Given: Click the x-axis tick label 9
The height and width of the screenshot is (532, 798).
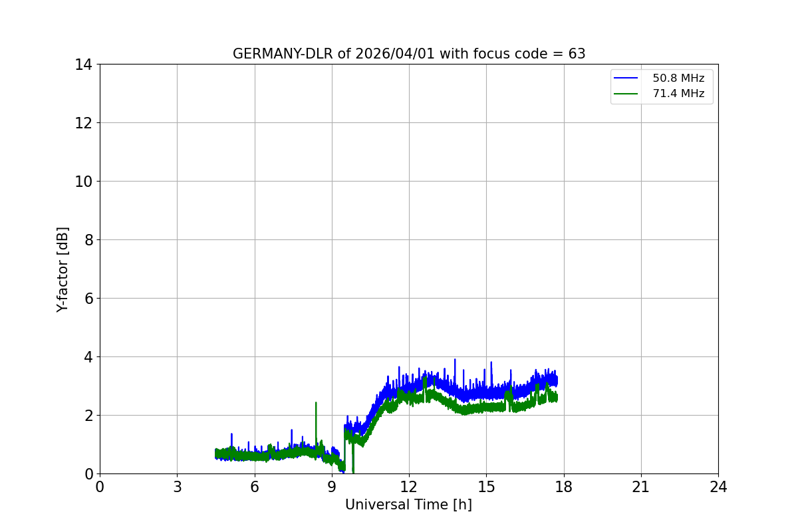Looking at the screenshot, I should (x=332, y=487).
